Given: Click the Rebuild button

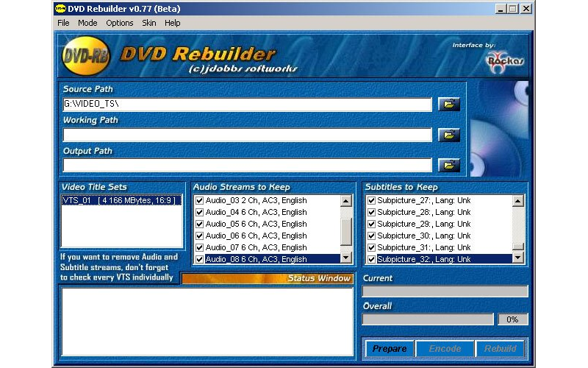Looking at the screenshot, I should point(501,348).
